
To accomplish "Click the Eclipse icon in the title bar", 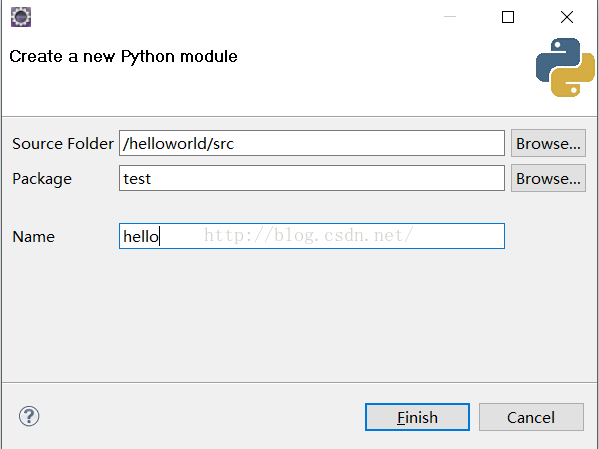I will click(21, 17).
